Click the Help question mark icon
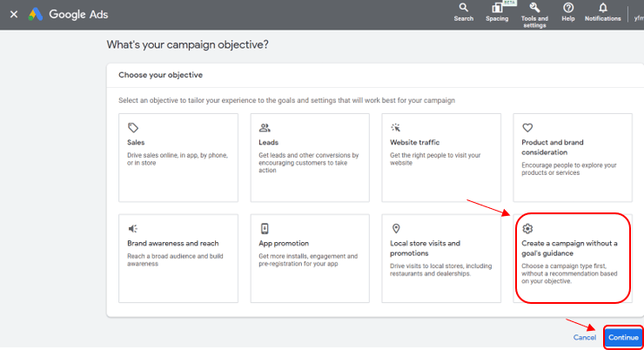Screen dimensions: 644x350 (x=568, y=8)
